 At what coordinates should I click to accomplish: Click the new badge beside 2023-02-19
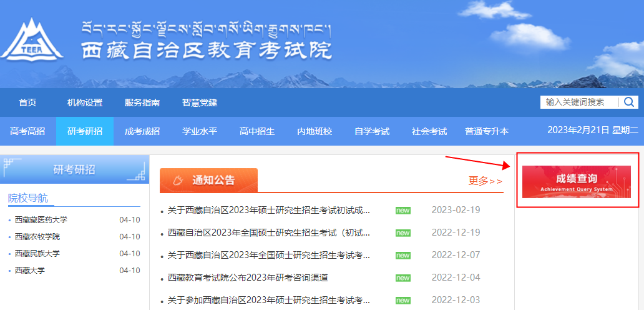403,211
